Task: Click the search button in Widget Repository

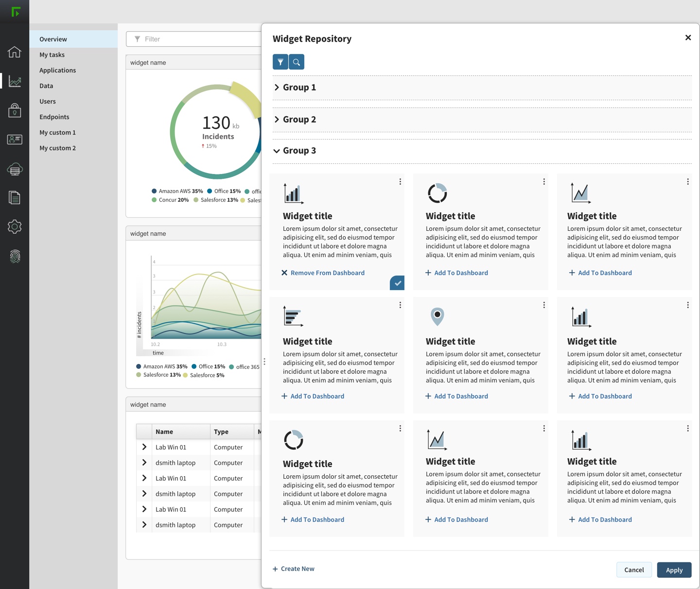Action: pos(297,62)
